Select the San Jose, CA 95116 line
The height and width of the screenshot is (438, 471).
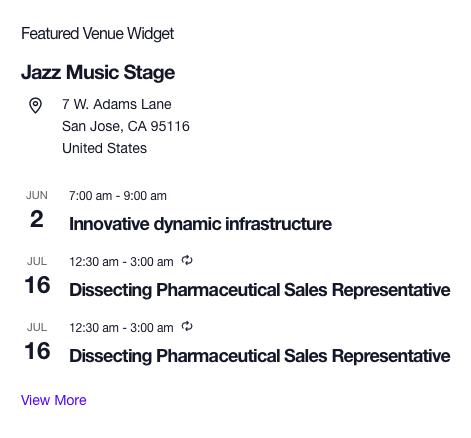tap(126, 126)
